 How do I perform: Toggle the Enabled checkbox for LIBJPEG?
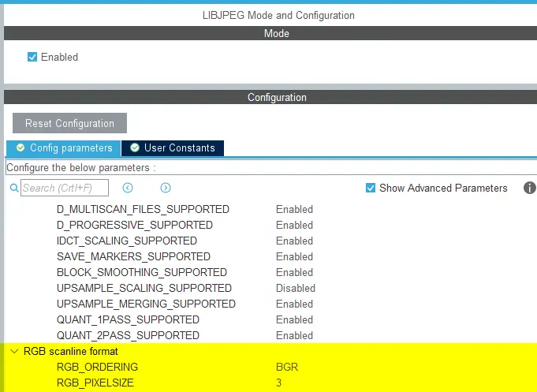(32, 57)
